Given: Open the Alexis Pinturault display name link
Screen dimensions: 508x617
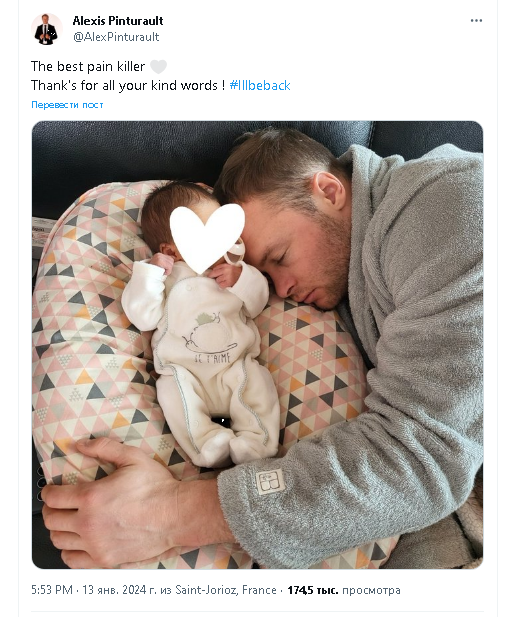Looking at the screenshot, I should [118, 20].
